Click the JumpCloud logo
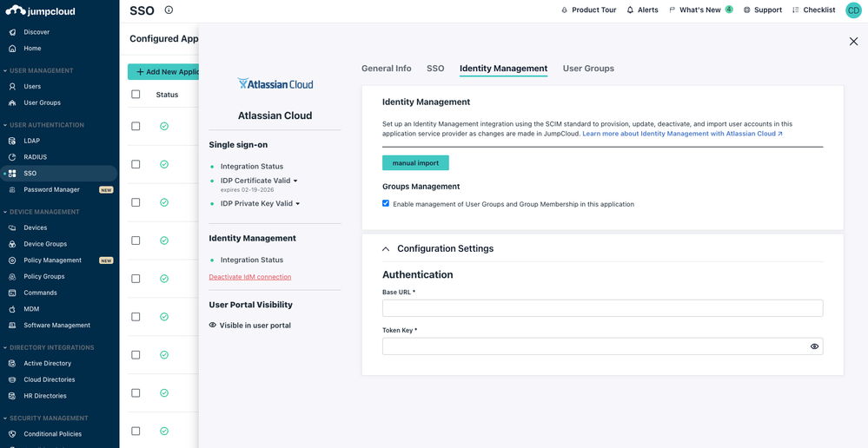The width and height of the screenshot is (868, 448). (41, 10)
